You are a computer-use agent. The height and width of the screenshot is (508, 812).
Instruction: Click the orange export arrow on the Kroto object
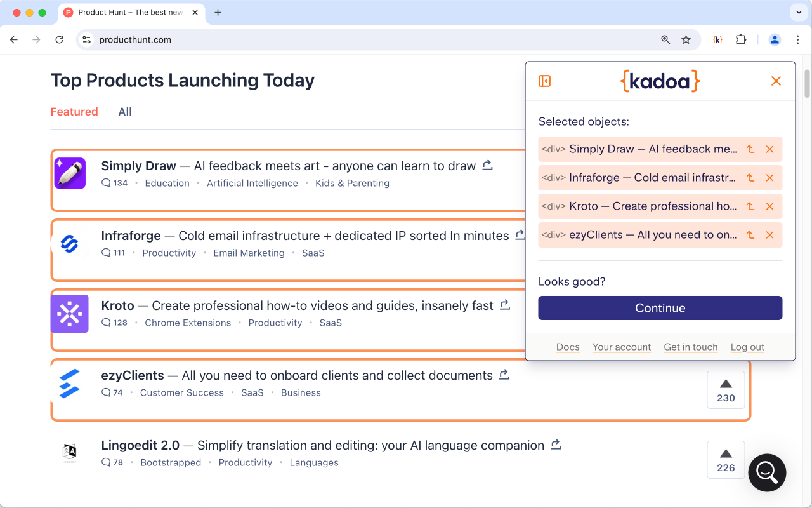750,206
